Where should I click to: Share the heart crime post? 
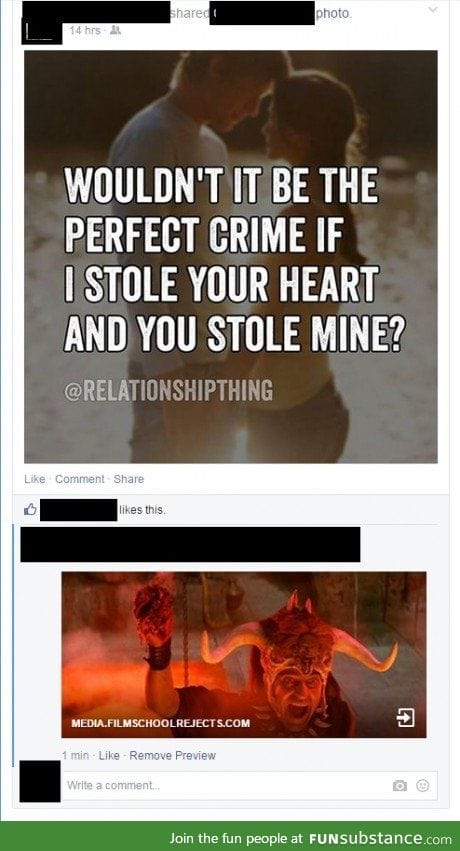[x=129, y=479]
